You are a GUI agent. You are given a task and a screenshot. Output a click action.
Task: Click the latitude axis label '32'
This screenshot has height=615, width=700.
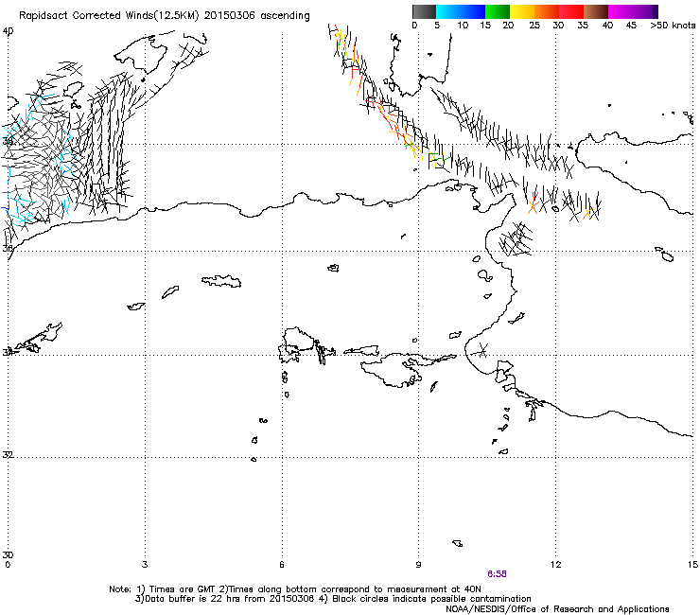point(8,455)
